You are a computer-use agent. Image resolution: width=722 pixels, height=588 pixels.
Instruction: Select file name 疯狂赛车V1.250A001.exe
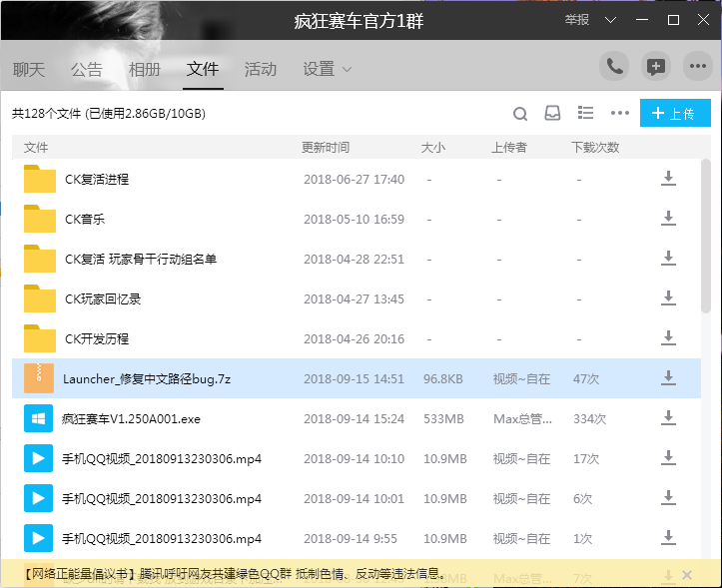pos(131,419)
